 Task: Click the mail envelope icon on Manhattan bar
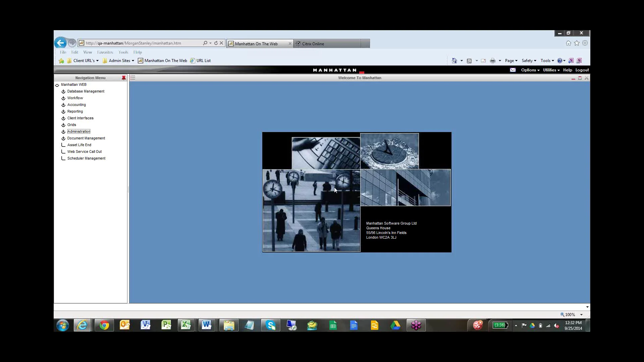coord(513,70)
